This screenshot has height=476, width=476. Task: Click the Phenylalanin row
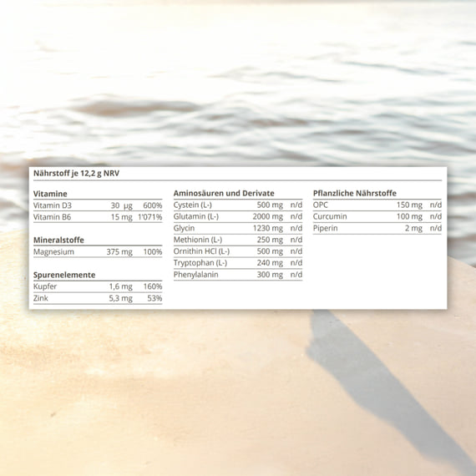point(238,275)
